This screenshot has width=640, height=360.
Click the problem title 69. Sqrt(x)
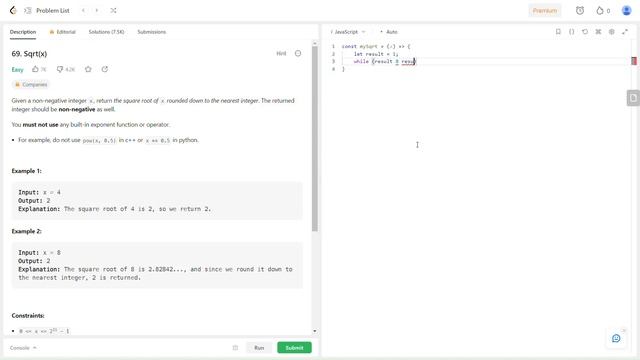click(29, 53)
